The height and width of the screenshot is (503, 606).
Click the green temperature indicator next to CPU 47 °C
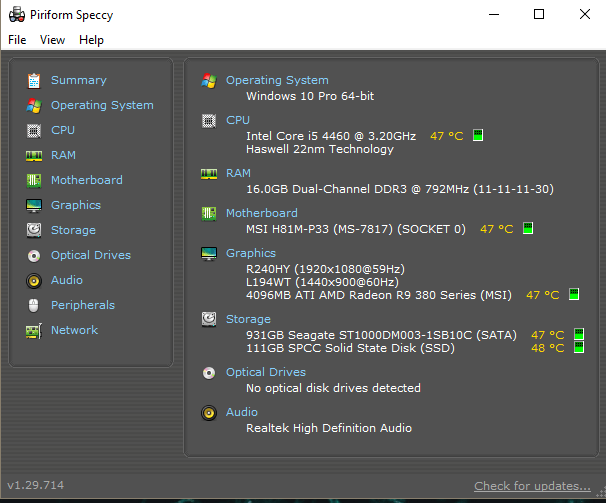coord(478,135)
